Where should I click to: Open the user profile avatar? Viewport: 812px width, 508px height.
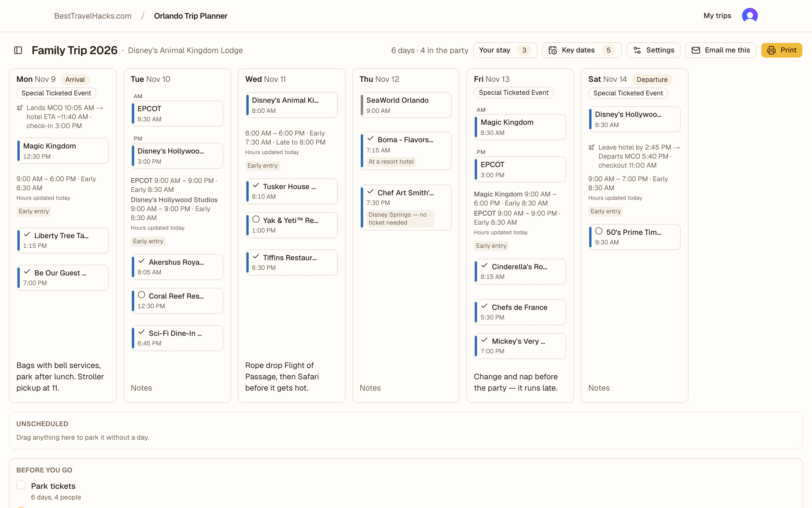tap(750, 16)
